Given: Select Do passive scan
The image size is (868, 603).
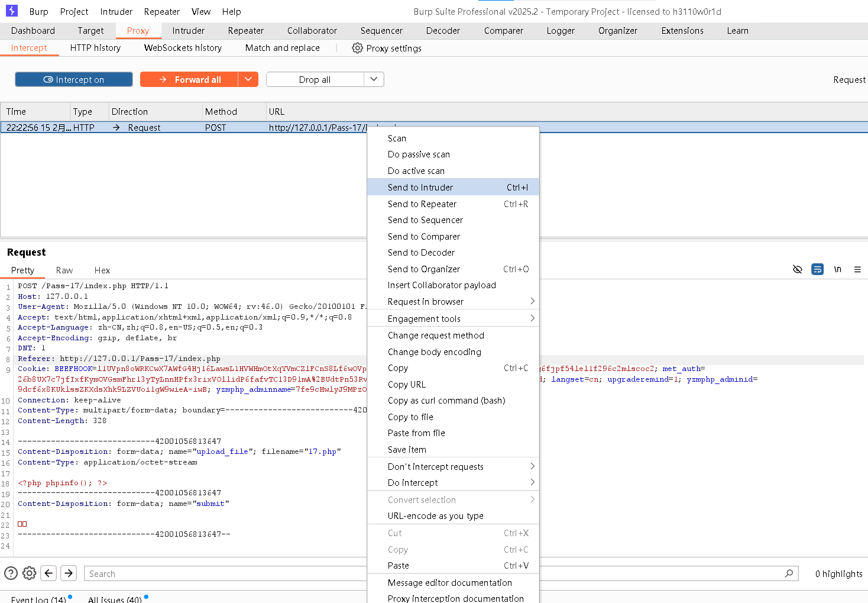Looking at the screenshot, I should click(453, 154).
